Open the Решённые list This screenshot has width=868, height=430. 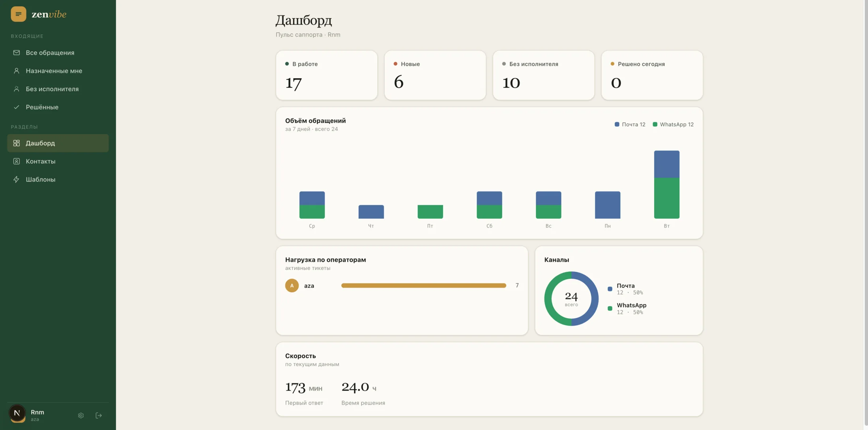(58, 107)
